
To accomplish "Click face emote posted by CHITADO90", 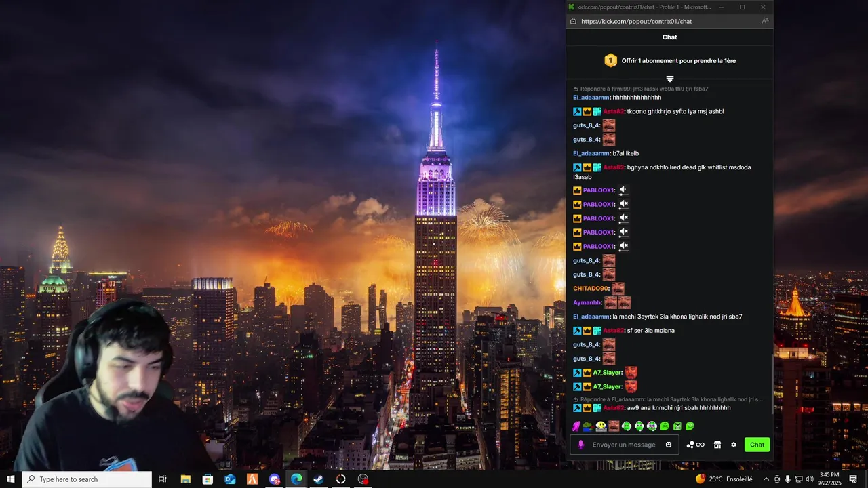I will click(618, 289).
